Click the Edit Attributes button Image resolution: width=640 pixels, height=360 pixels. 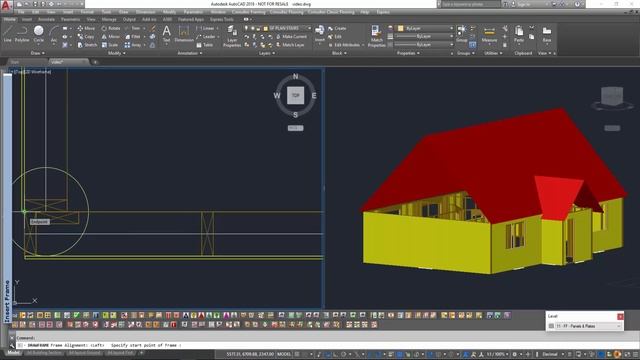pos(346,45)
